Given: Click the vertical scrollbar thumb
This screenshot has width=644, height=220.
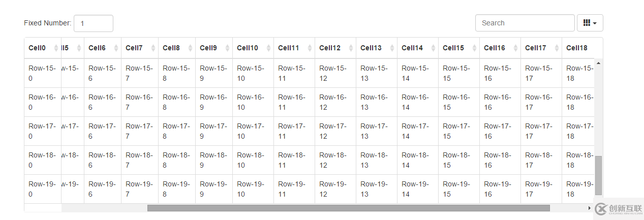Looking at the screenshot, I should coord(598,175).
